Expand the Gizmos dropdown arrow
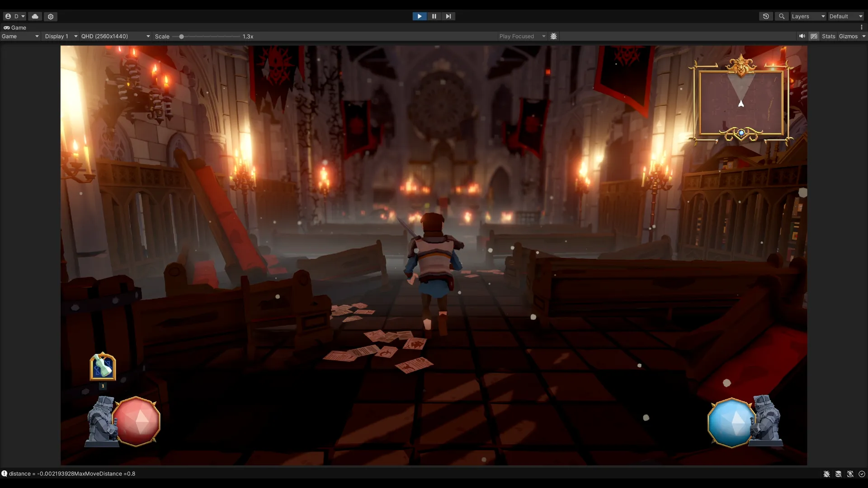Image resolution: width=868 pixels, height=488 pixels. tap(863, 36)
